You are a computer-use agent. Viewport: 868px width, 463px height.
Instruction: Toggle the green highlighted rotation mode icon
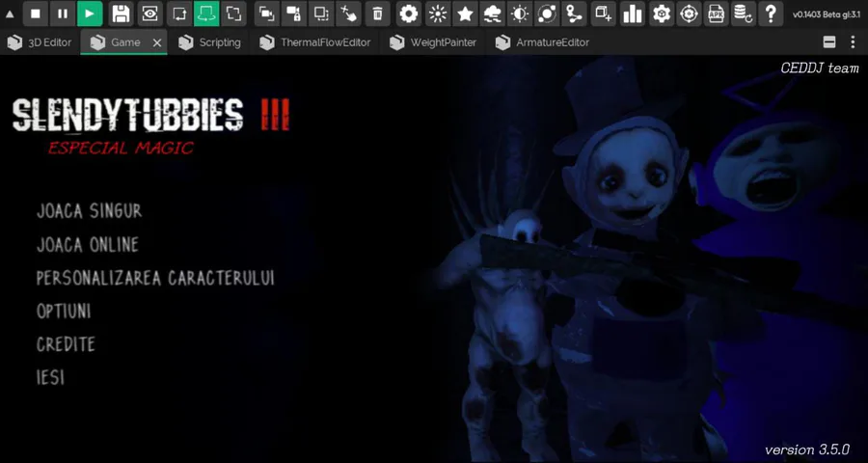206,14
